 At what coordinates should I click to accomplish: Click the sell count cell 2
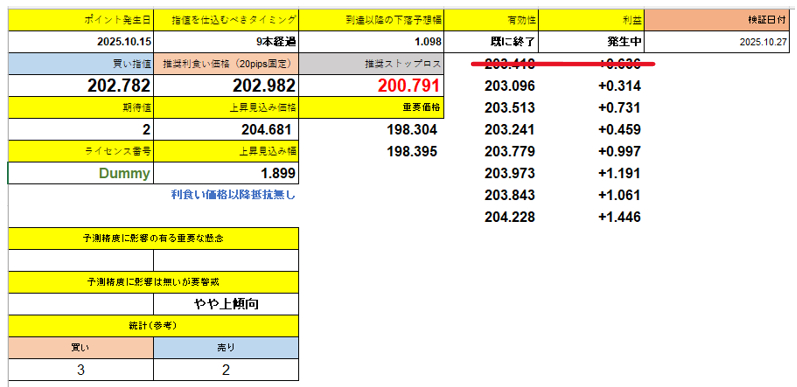[226, 370]
